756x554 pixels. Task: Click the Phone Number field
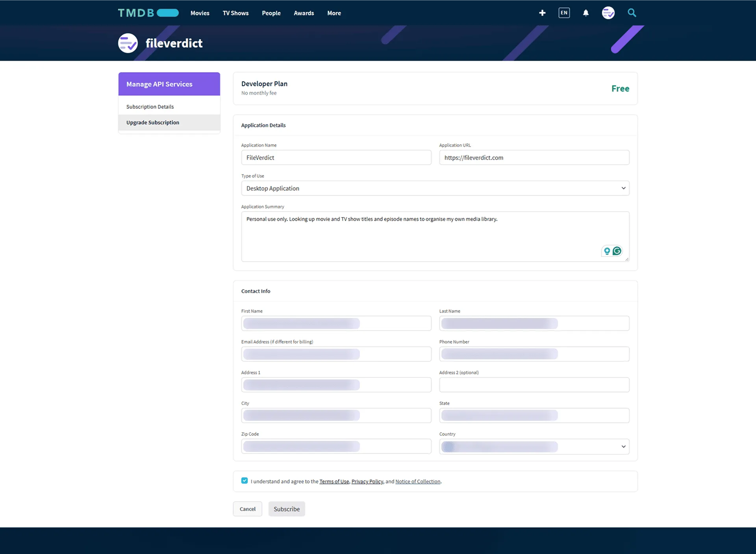point(534,354)
